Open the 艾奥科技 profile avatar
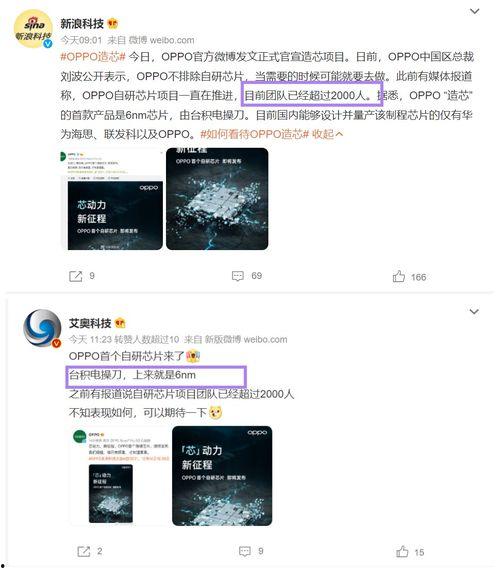499x572 pixels. [42, 328]
